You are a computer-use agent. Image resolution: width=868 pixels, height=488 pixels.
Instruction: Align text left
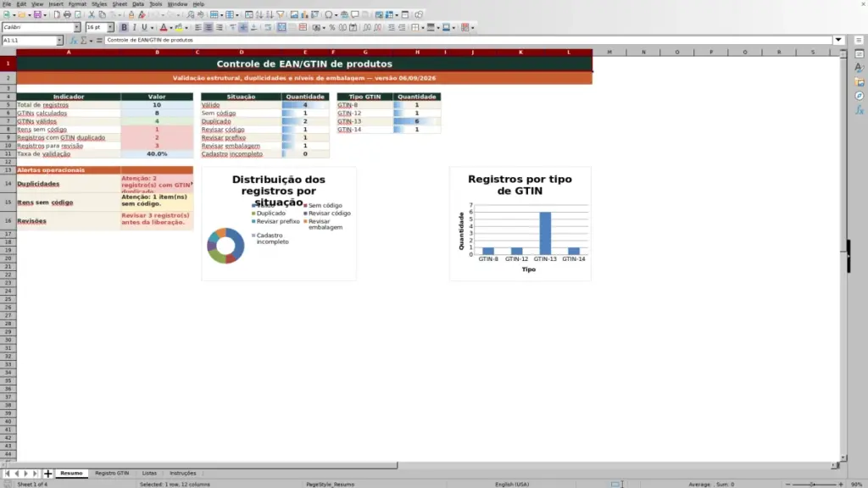coord(198,28)
